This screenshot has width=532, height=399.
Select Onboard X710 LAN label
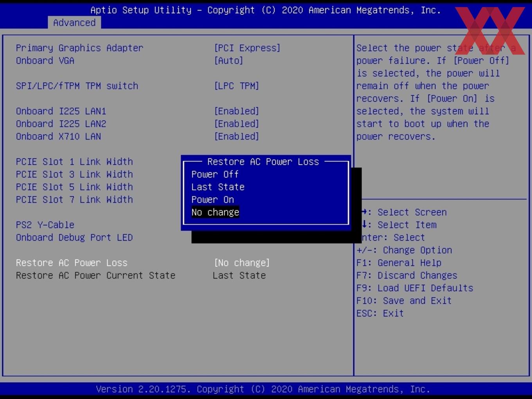pyautogui.click(x=58, y=137)
